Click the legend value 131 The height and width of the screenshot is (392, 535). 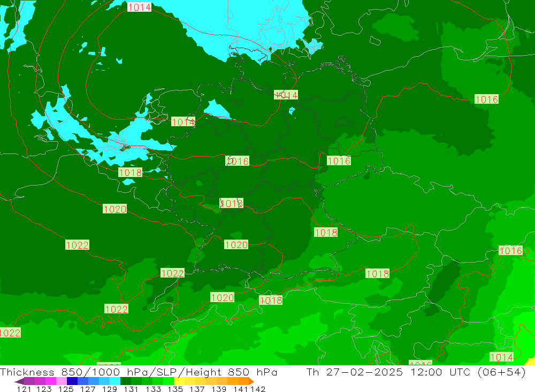click(131, 389)
